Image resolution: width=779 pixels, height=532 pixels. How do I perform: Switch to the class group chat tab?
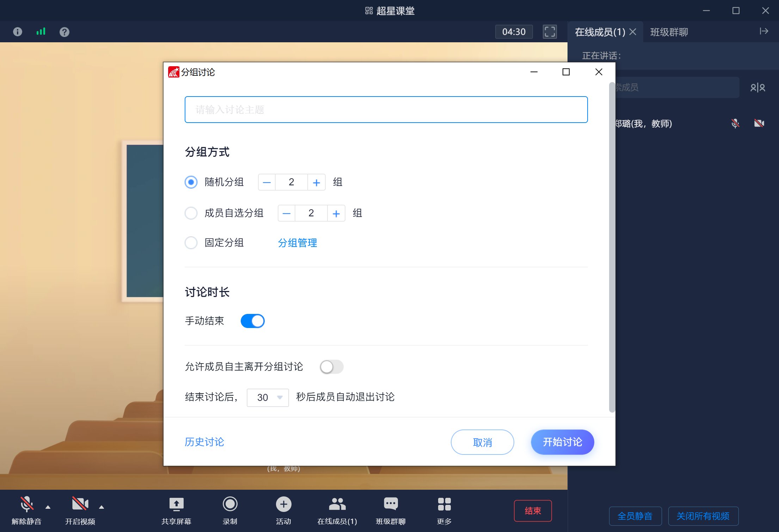pyautogui.click(x=669, y=32)
